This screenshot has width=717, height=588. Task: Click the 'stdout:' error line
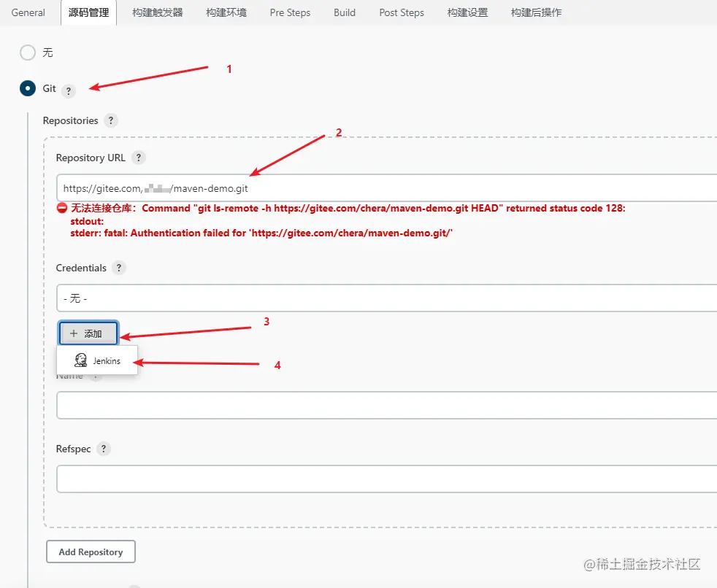coord(87,221)
